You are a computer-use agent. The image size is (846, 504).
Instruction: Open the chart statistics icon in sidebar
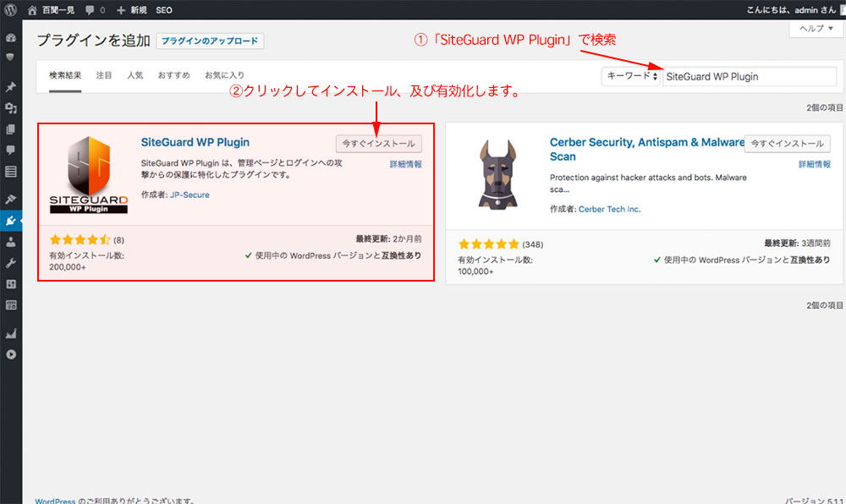point(11,333)
